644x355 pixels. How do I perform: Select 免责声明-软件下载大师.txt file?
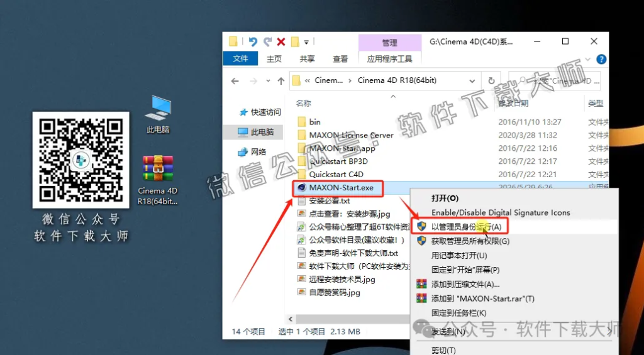coord(347,253)
